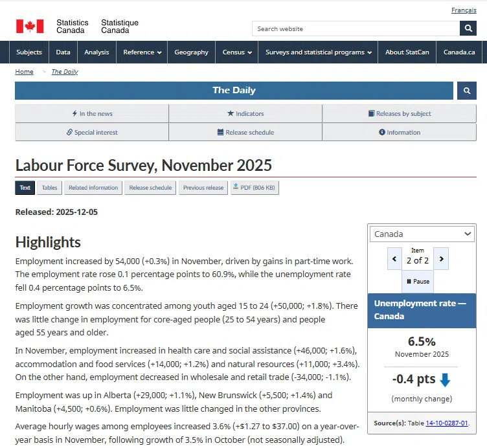Go to the Home breadcrumb link

click(25, 72)
